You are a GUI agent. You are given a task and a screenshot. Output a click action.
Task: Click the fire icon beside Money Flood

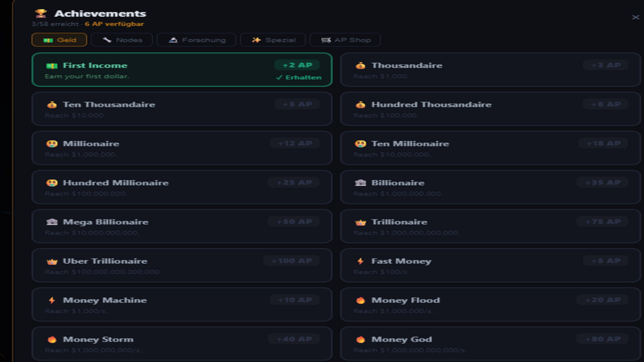(x=360, y=300)
